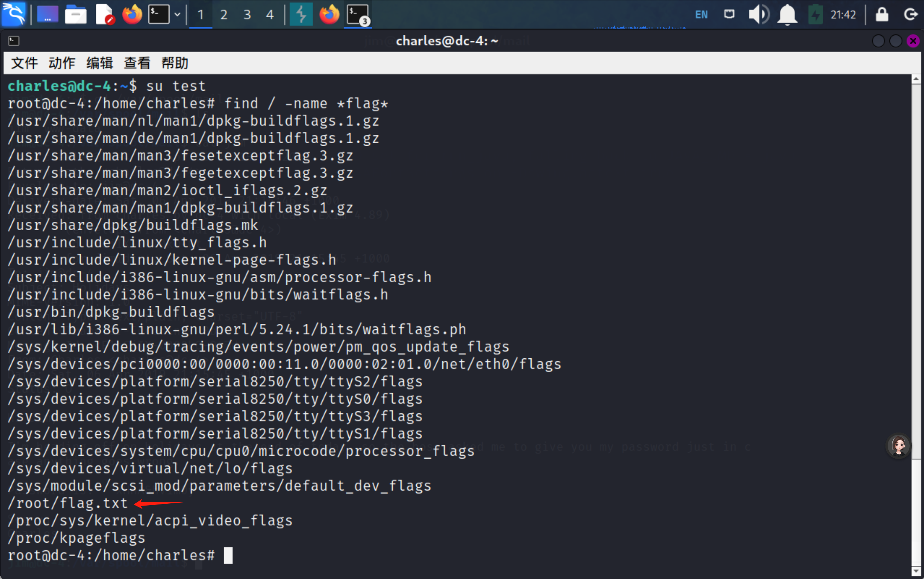Screen dimensions: 924x579
Task: Switch to workspace 3
Action: tap(247, 15)
